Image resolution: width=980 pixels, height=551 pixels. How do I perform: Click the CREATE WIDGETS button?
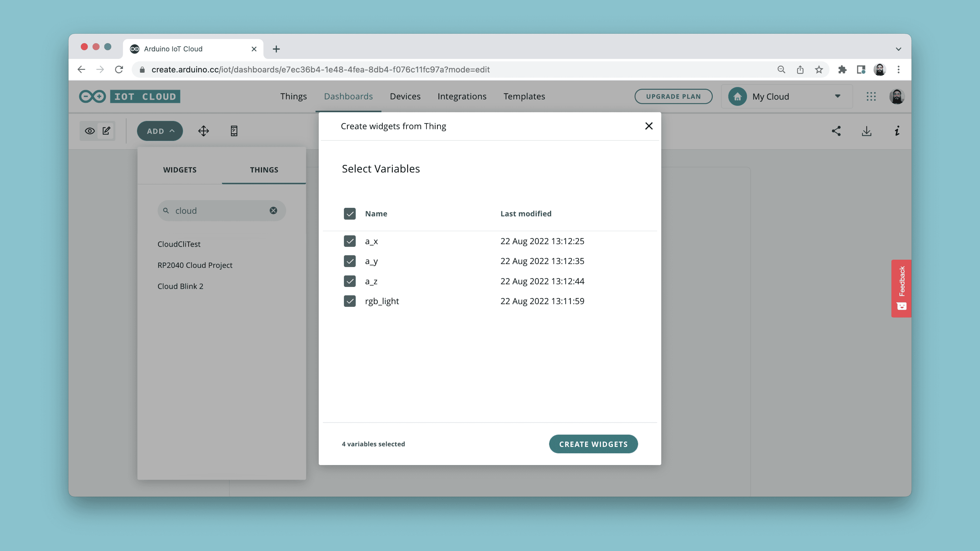[593, 444]
